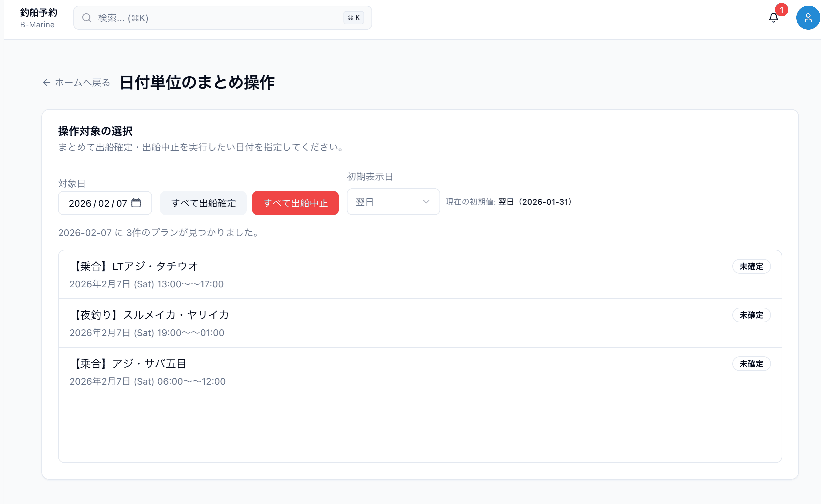Image resolution: width=821 pixels, height=504 pixels.
Task: Click the 釣船予約 B-Marine logo
Action: click(x=38, y=17)
